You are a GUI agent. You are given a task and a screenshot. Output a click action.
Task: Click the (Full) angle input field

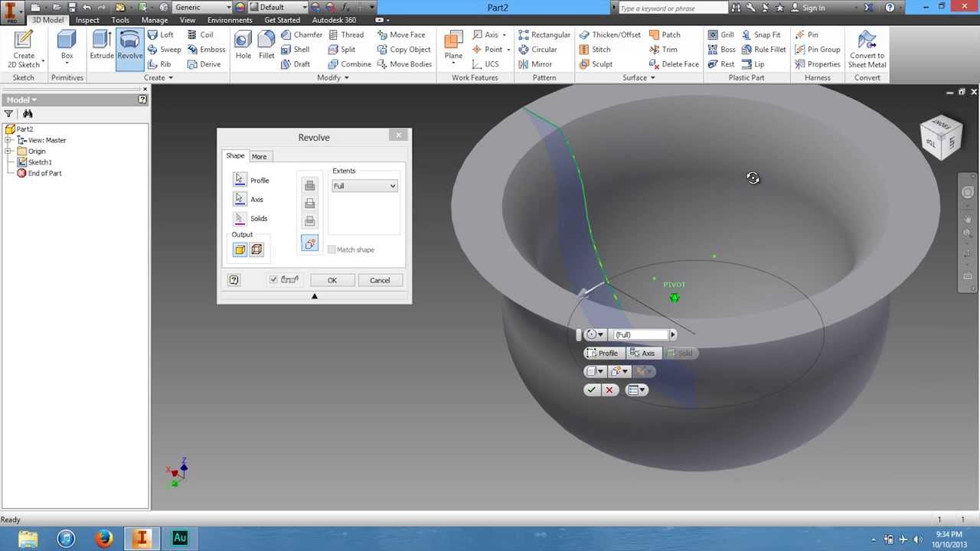click(x=640, y=334)
